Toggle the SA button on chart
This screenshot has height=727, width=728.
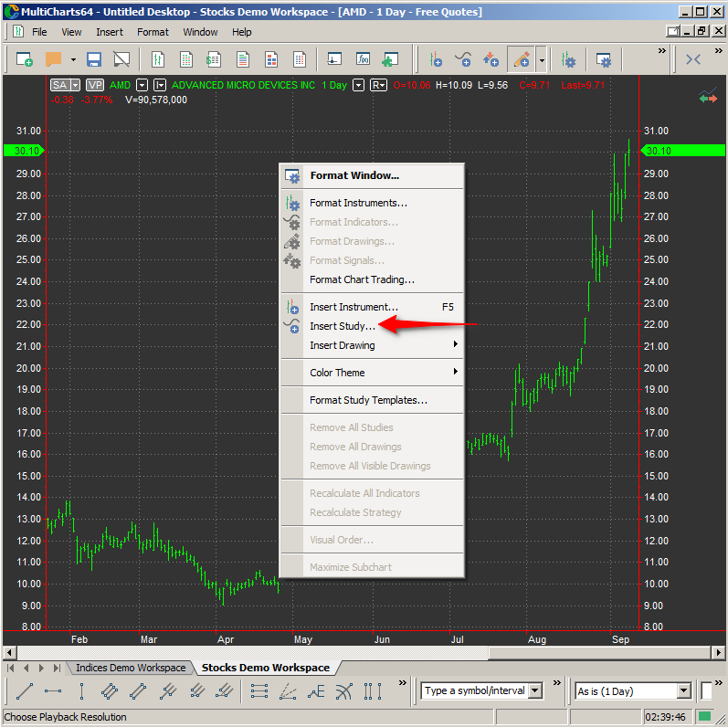[60, 85]
